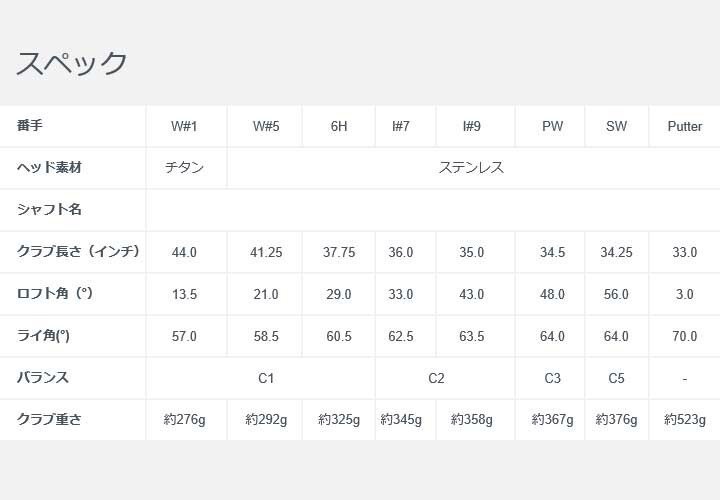
Task: Click the C5 balance cell
Action: click(616, 379)
